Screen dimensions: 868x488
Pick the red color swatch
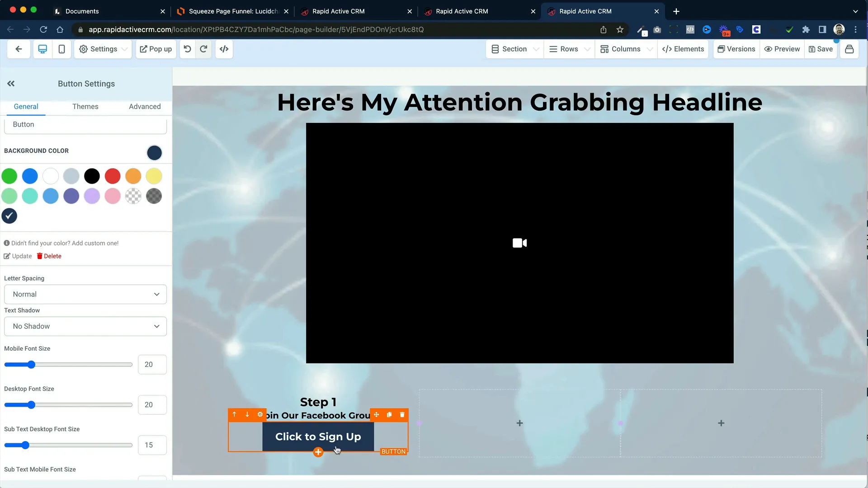(113, 176)
